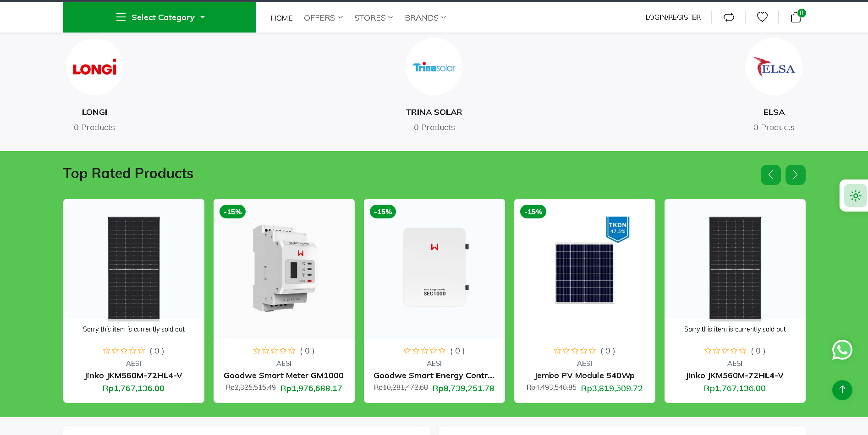Open the shopping cart icon
The width and height of the screenshot is (868, 435).
(796, 17)
